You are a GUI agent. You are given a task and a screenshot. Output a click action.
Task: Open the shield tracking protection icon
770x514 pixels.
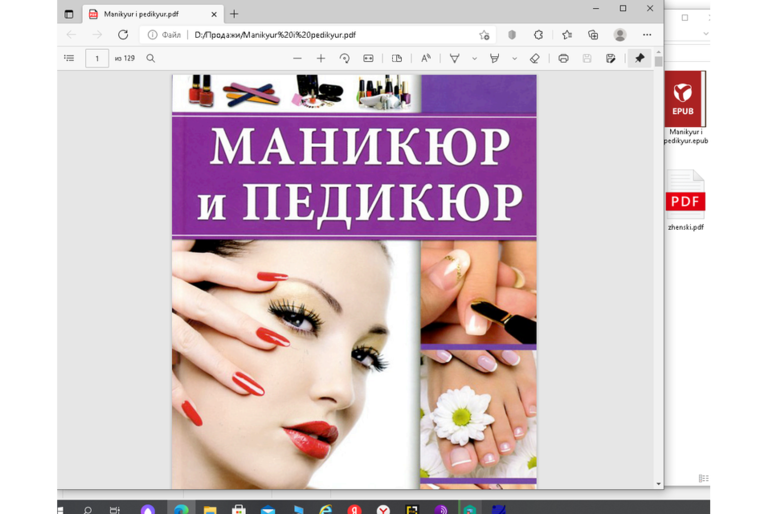tap(512, 35)
